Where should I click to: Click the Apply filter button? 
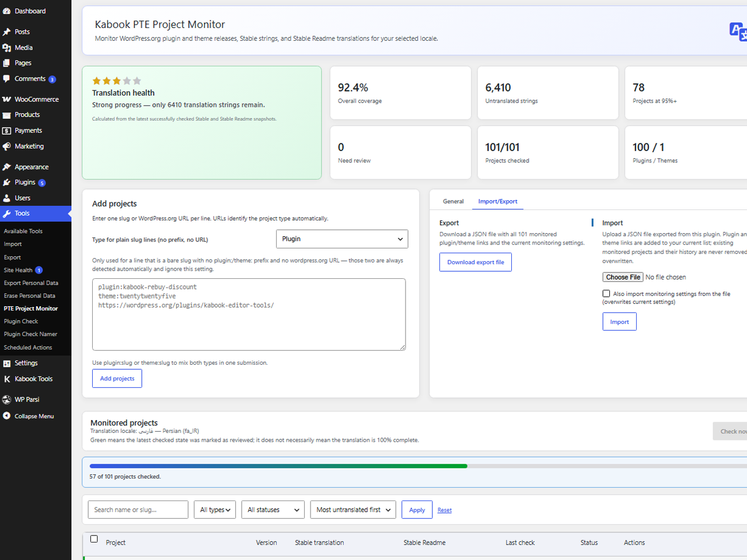pyautogui.click(x=417, y=510)
